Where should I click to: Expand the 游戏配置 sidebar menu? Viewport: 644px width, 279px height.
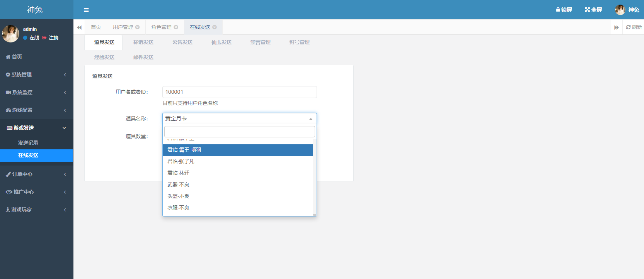tap(36, 110)
